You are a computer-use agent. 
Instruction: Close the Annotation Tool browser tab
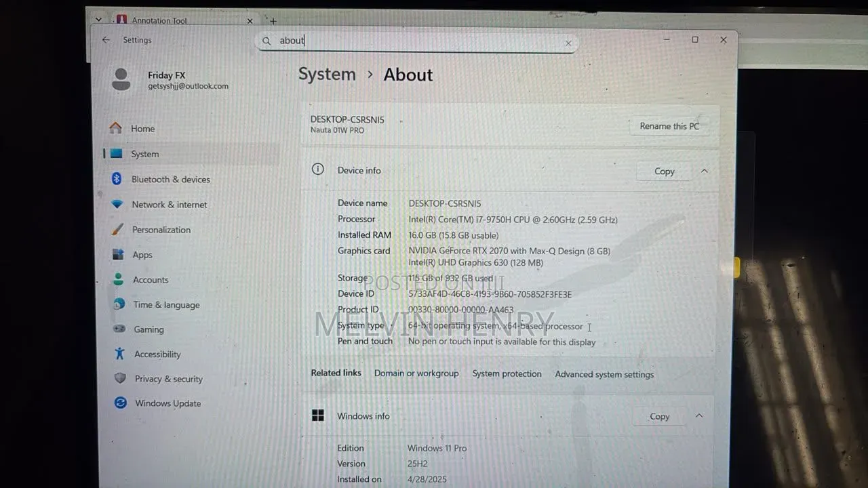pyautogui.click(x=250, y=21)
